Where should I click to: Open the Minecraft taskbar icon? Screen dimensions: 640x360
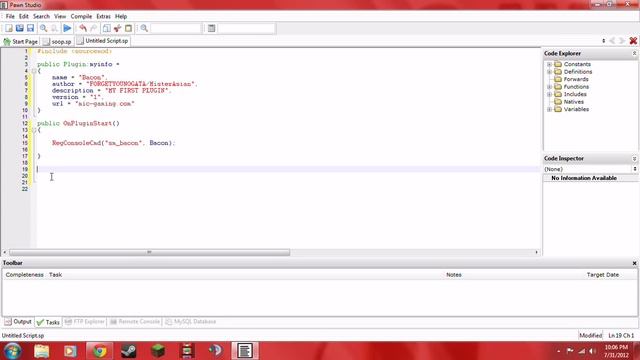pos(158,351)
